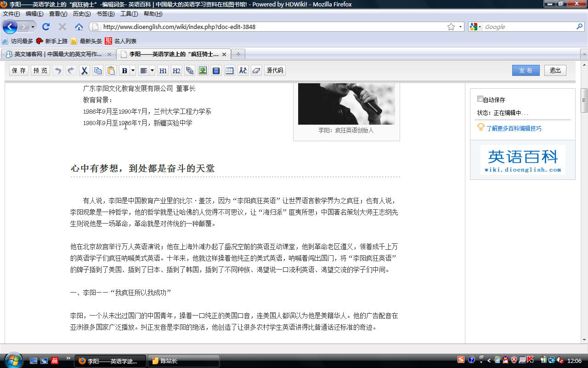The width and height of the screenshot is (588, 368).
Task: Click the paste clipboard icon
Action: coord(111,70)
